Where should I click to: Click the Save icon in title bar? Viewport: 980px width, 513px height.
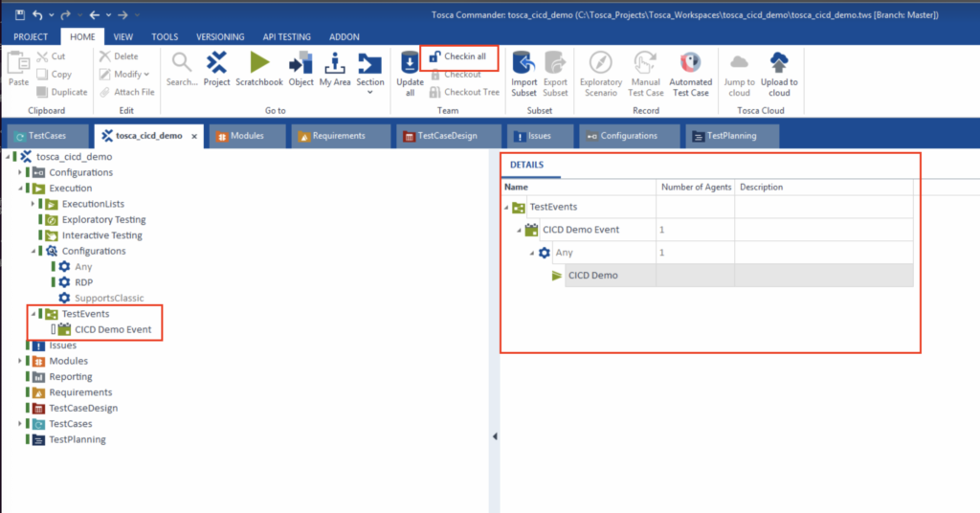[20, 15]
